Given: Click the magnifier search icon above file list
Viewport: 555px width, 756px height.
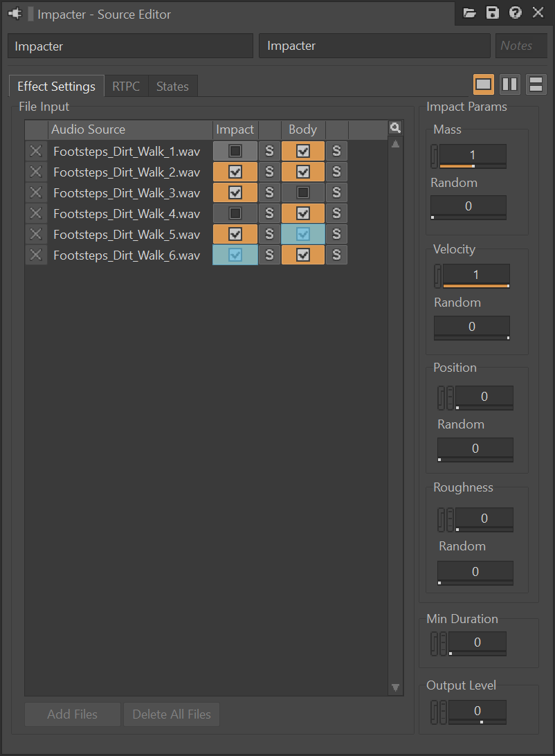Looking at the screenshot, I should click(395, 128).
